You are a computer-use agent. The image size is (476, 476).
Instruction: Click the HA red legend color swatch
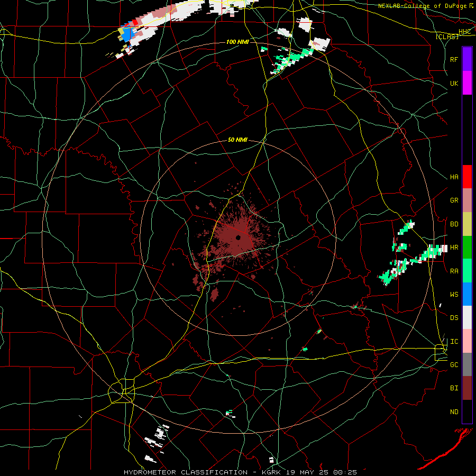click(467, 177)
